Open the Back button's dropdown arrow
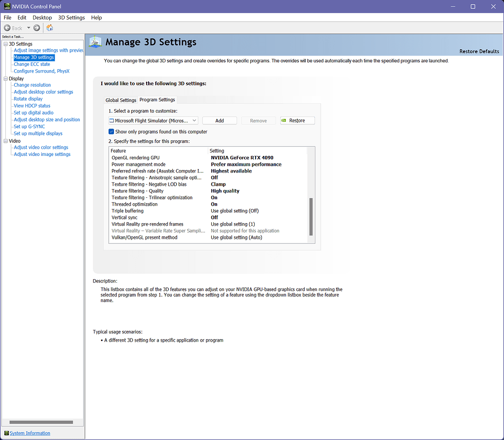Screen dimensions: 504x440 [29, 28]
